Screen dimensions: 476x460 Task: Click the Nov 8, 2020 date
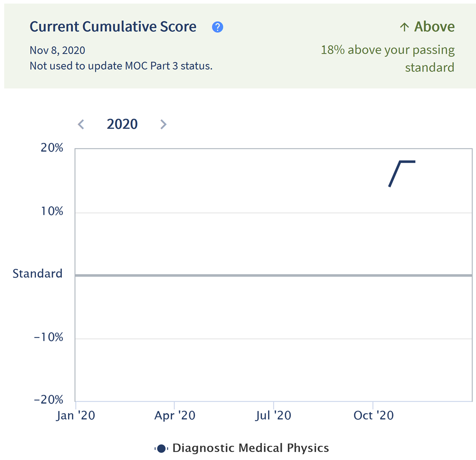[57, 50]
